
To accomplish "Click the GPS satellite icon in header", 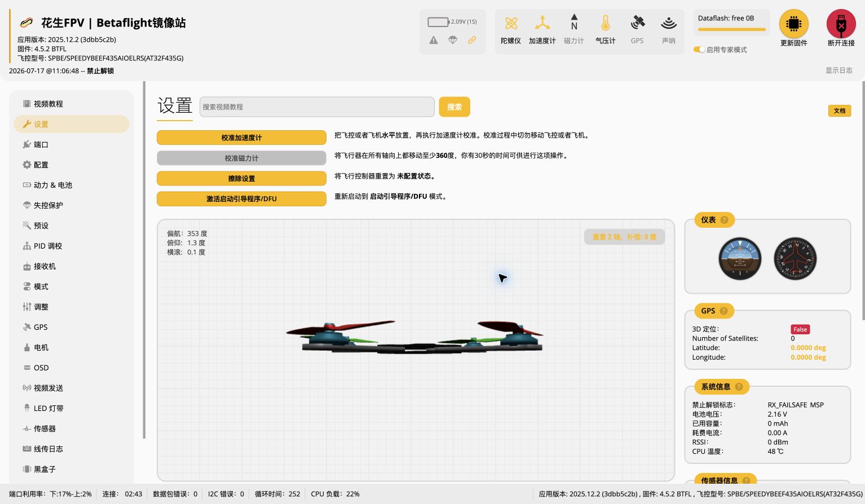I will tap(637, 23).
